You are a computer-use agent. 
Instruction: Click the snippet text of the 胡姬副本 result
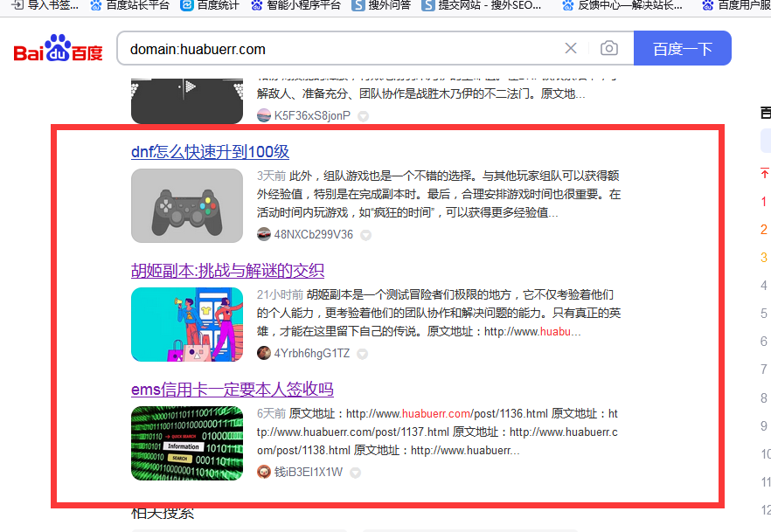pyautogui.click(x=439, y=313)
